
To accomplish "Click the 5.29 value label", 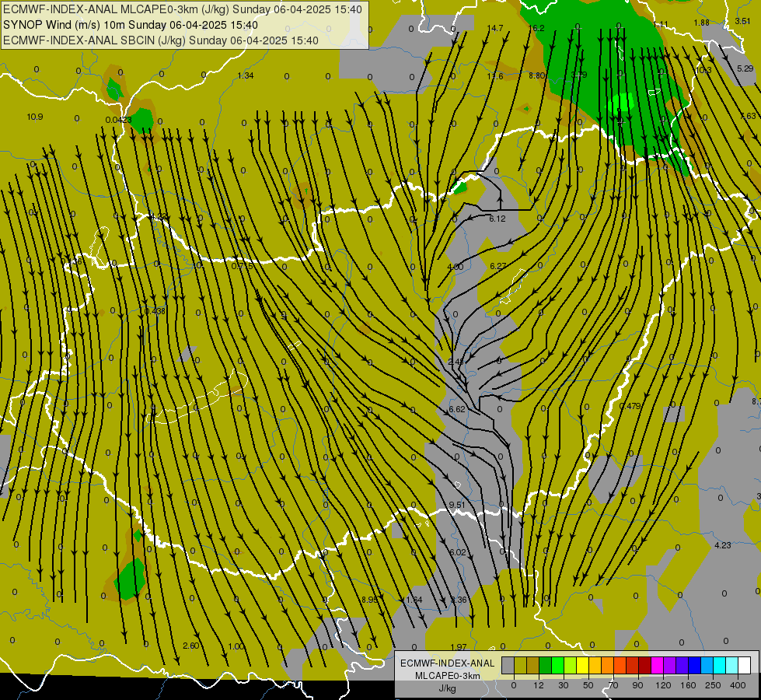I will pyautogui.click(x=745, y=68).
